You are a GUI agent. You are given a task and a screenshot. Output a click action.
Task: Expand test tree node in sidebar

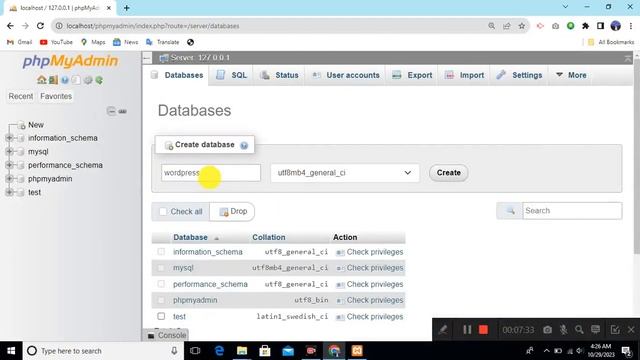pyautogui.click(x=9, y=192)
